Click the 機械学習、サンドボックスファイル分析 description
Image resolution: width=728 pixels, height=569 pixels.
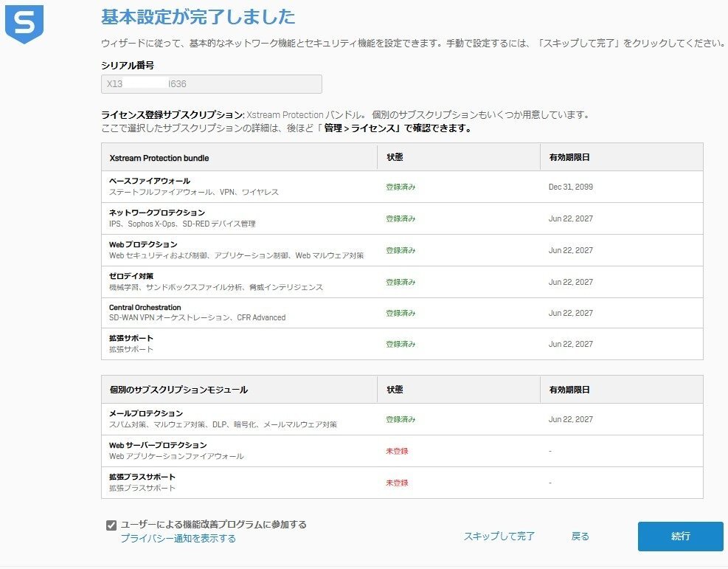click(216, 287)
